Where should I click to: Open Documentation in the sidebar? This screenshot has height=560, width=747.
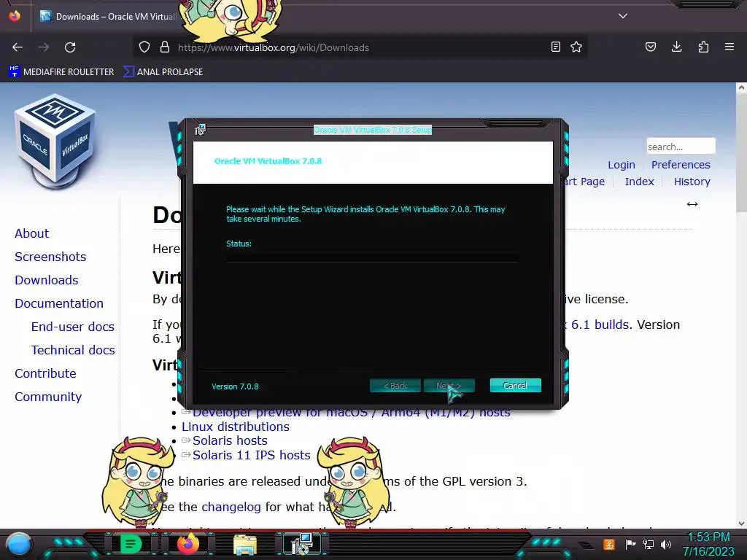point(59,303)
